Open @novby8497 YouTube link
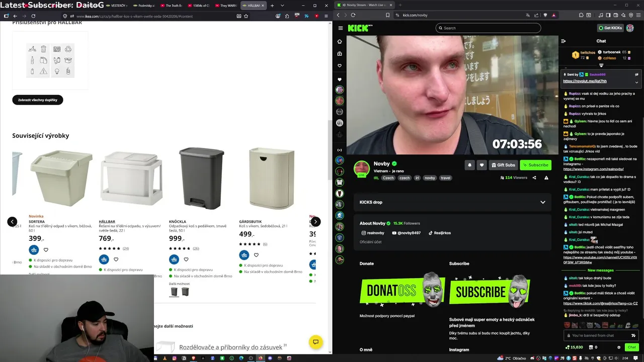Image resolution: width=644 pixels, height=362 pixels. (406, 233)
